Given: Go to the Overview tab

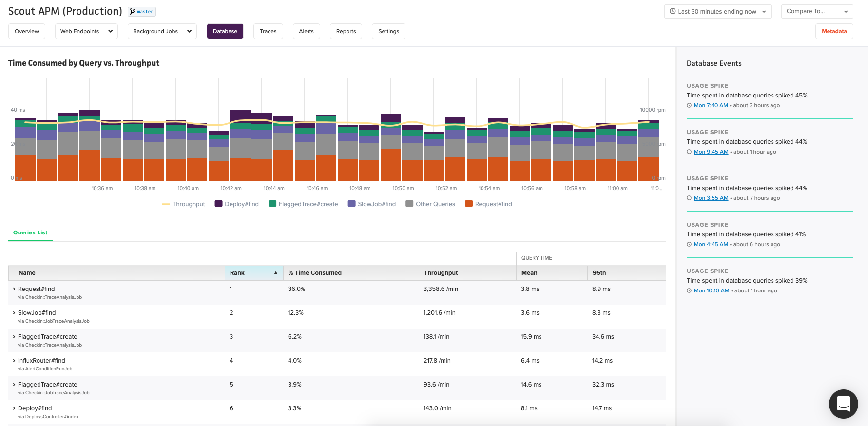Looking at the screenshot, I should click(27, 31).
